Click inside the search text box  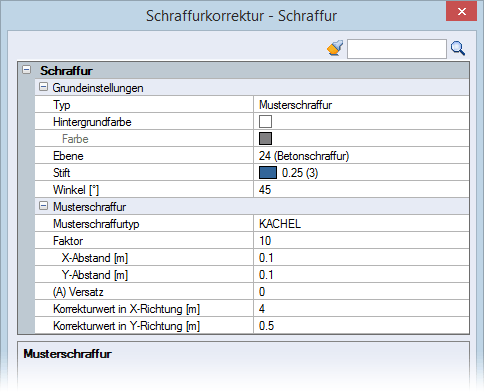397,49
